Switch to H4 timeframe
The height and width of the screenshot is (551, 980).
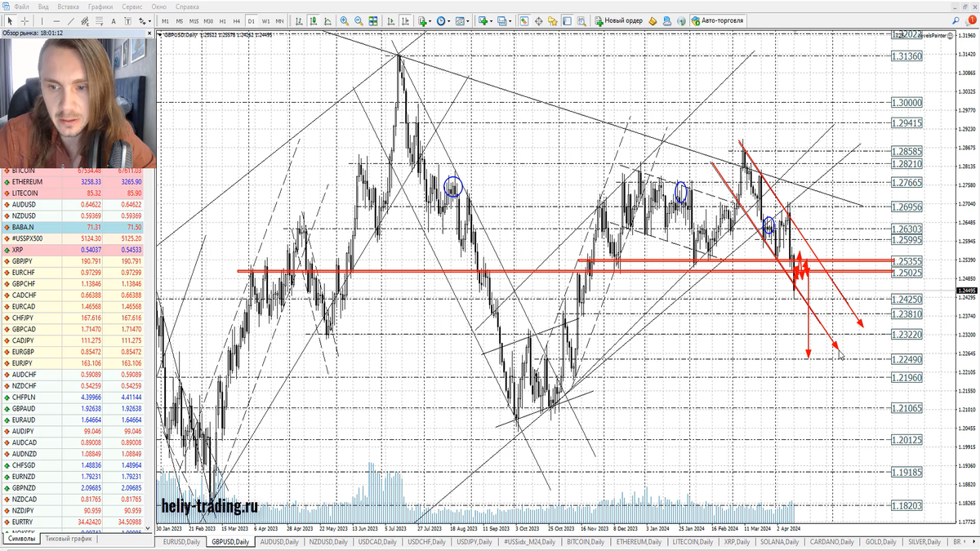[x=236, y=20]
